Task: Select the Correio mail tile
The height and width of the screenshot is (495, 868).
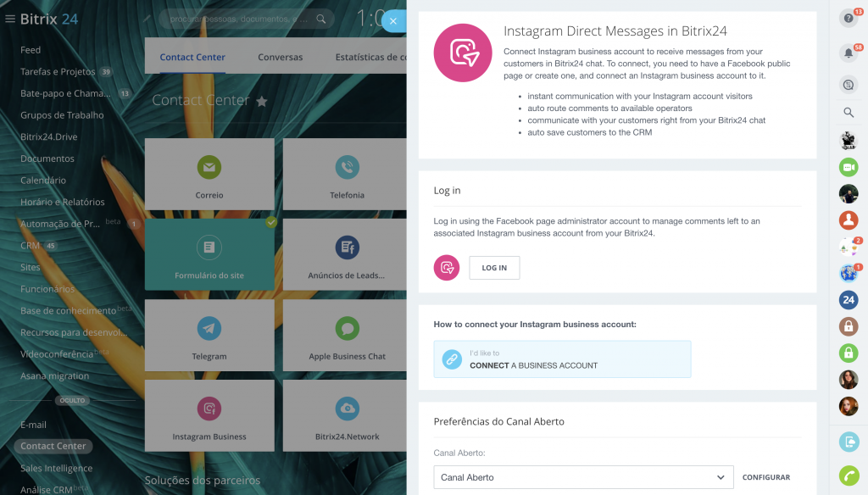Action: (209, 178)
